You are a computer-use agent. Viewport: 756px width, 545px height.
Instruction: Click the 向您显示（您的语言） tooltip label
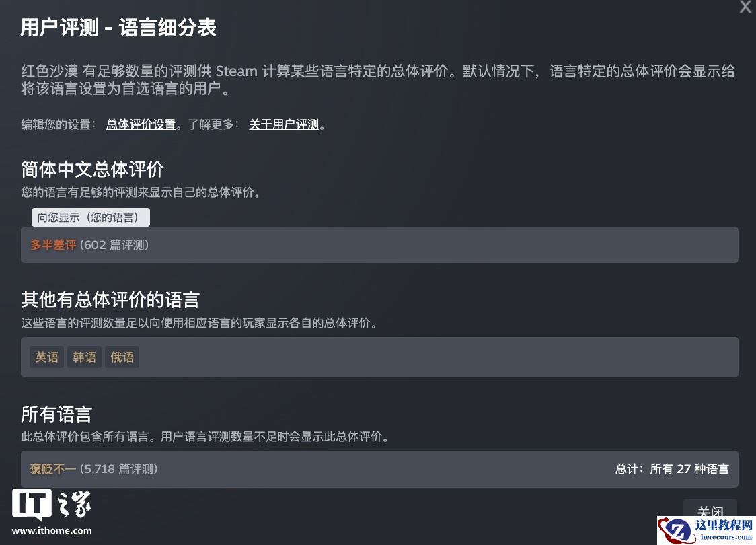[x=90, y=217]
